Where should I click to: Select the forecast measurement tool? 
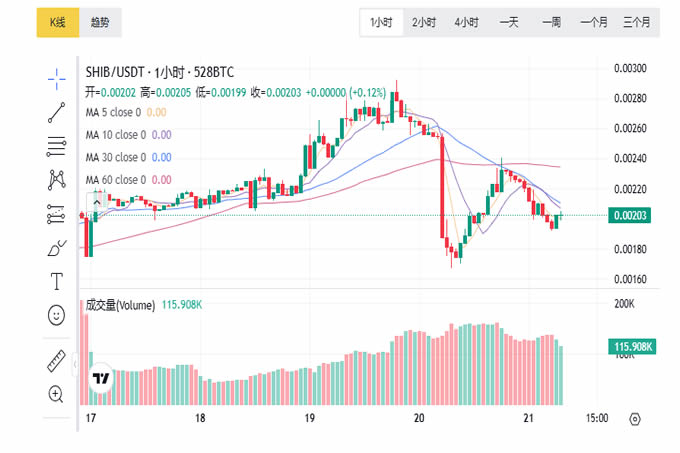point(56,214)
